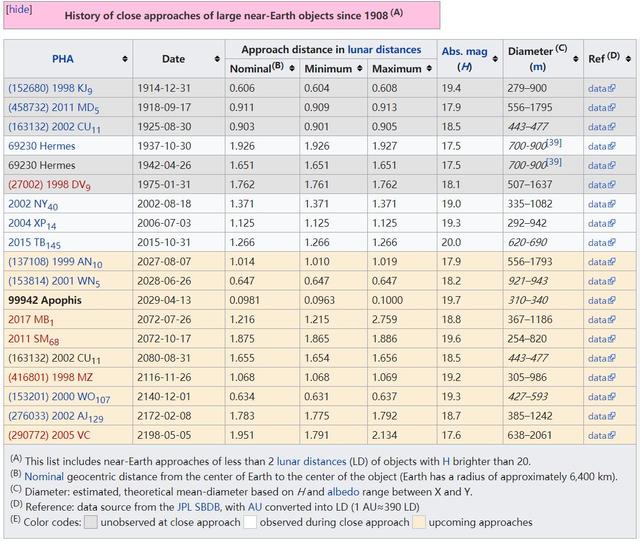Screen dimensions: 640x541
Task: Open data reference for 99942 Apophis row
Action: point(601,299)
